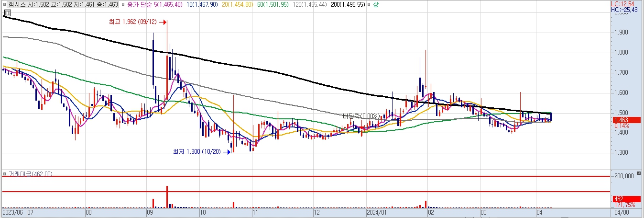The height and width of the screenshot is (218, 644).
Task: Toggle the square marker before 종가 단순
Action: [x=124, y=4]
